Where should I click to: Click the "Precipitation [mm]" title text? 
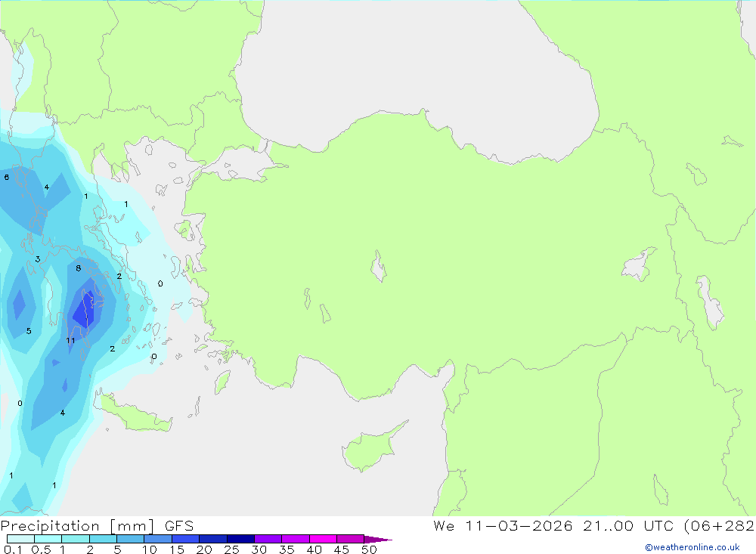(78, 526)
